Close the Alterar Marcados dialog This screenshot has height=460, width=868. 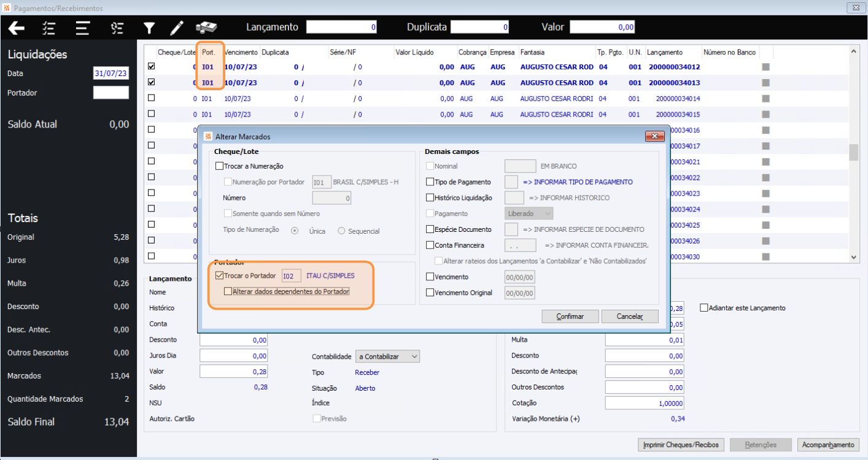[655, 136]
